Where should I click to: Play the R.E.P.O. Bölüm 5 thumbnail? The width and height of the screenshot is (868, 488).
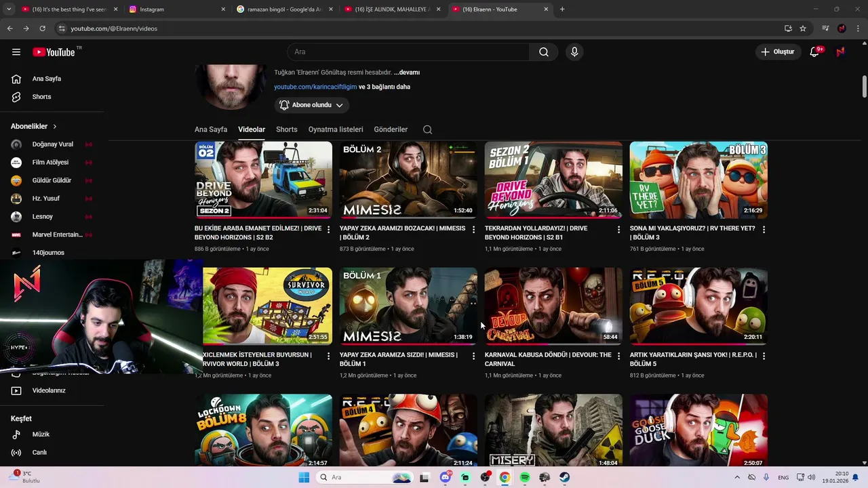pos(698,306)
